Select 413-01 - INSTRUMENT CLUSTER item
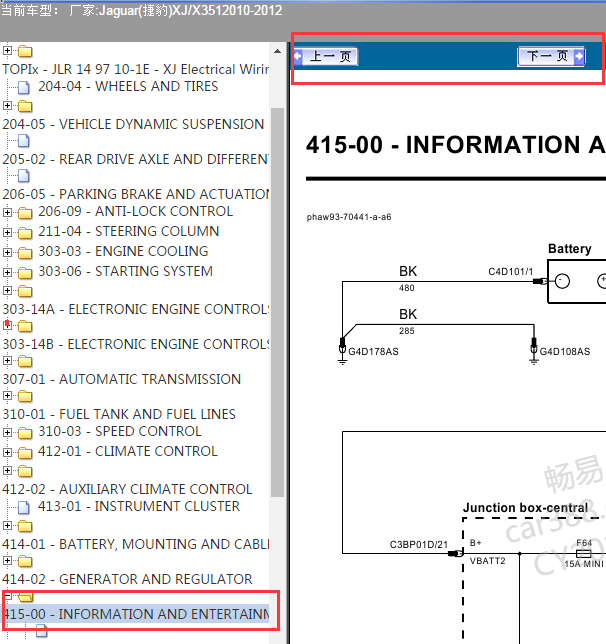 point(138,506)
